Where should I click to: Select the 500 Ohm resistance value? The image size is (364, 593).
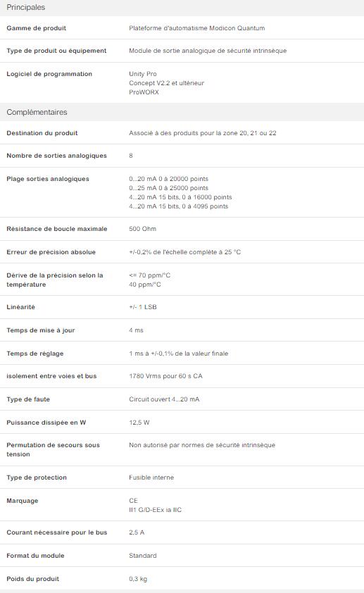pos(142,229)
